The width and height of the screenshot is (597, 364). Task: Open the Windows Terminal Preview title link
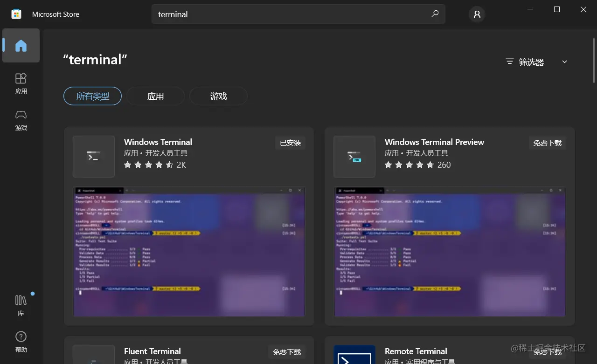[434, 142]
